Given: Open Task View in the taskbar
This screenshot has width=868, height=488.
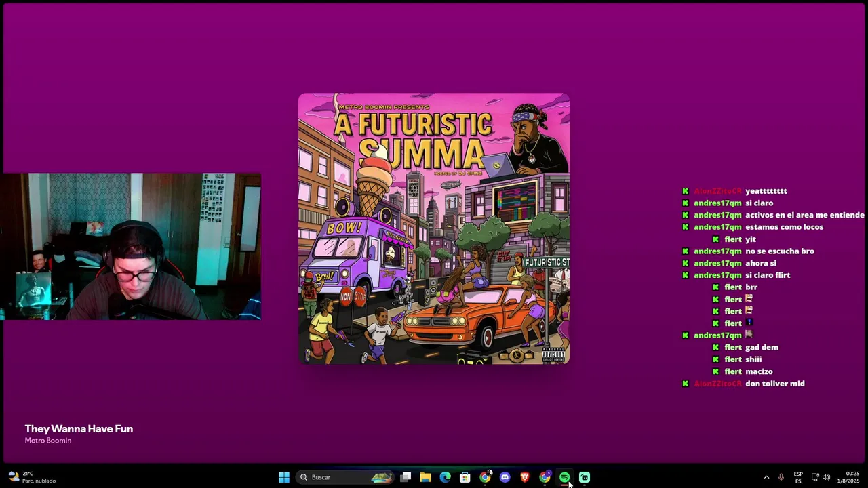Looking at the screenshot, I should (x=406, y=477).
